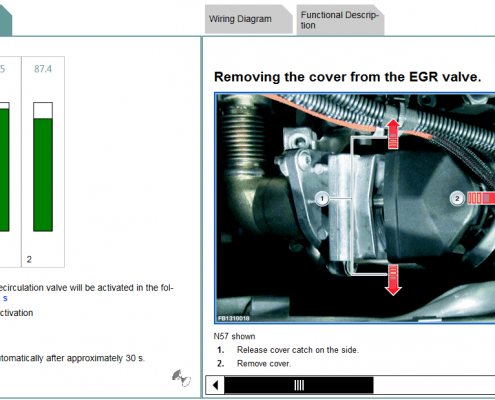
Task: Click heading 'Removing the cover from the EGR valve.'
Action: click(347, 77)
